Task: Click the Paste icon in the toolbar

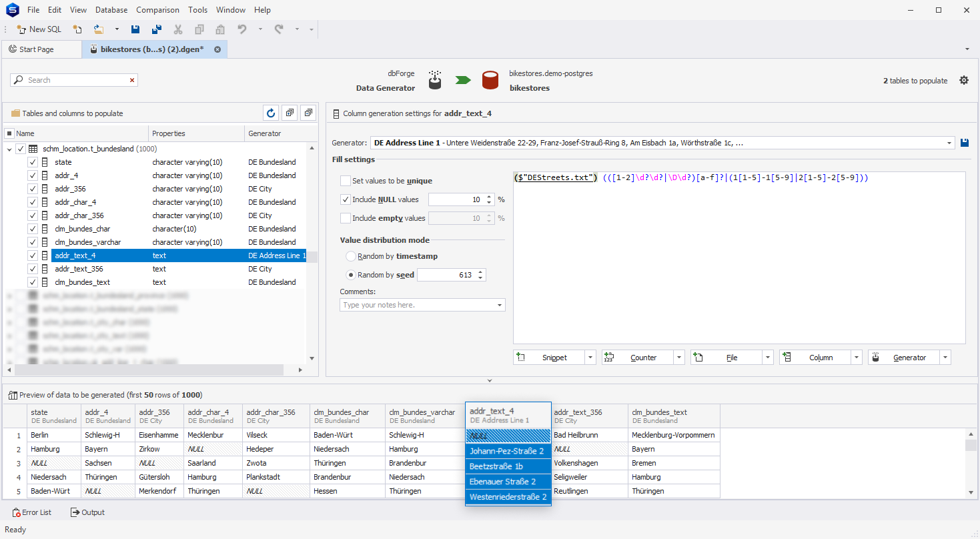Action: (x=220, y=29)
